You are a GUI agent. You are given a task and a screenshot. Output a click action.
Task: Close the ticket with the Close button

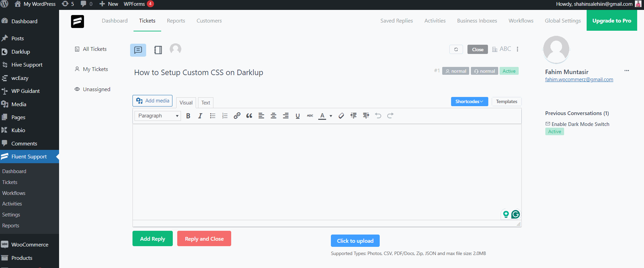pos(478,50)
